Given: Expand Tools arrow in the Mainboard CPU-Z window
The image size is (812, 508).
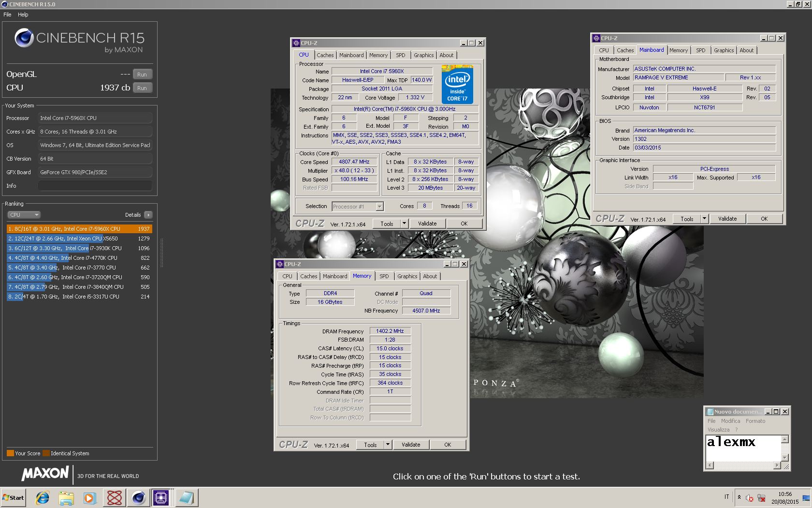Looking at the screenshot, I should click(705, 219).
